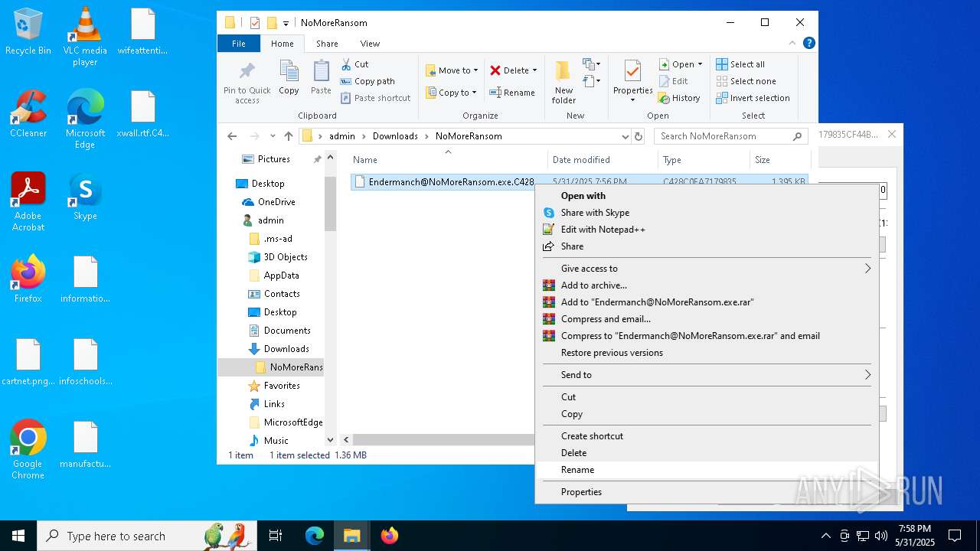Screen dimensions: 980x551
Task: Go back with the navigation arrow
Action: (233, 136)
